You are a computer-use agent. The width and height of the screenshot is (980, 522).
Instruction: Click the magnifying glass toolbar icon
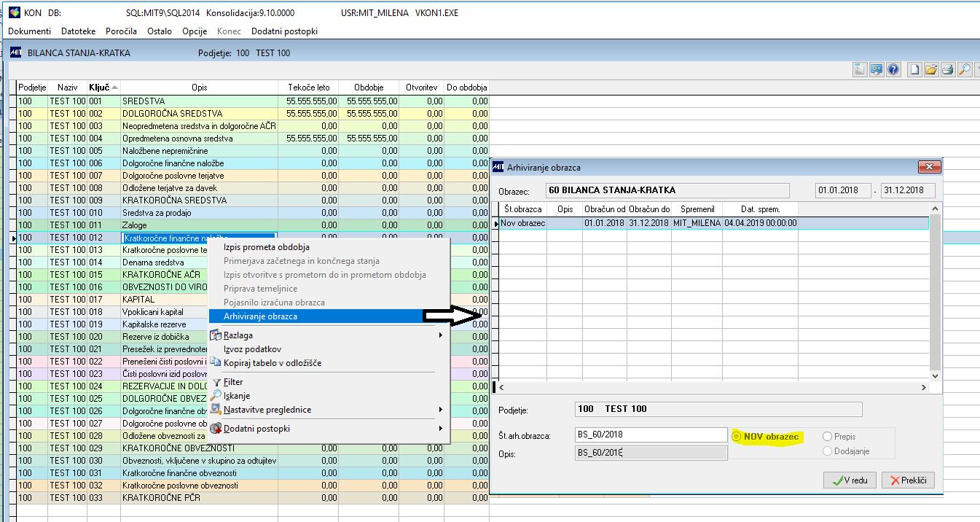pyautogui.click(x=963, y=70)
